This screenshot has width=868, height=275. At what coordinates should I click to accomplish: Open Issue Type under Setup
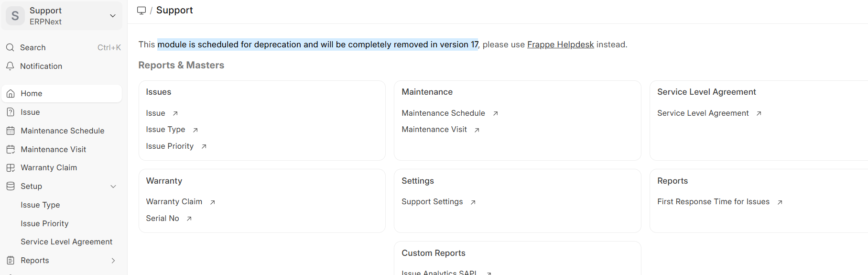(x=40, y=205)
